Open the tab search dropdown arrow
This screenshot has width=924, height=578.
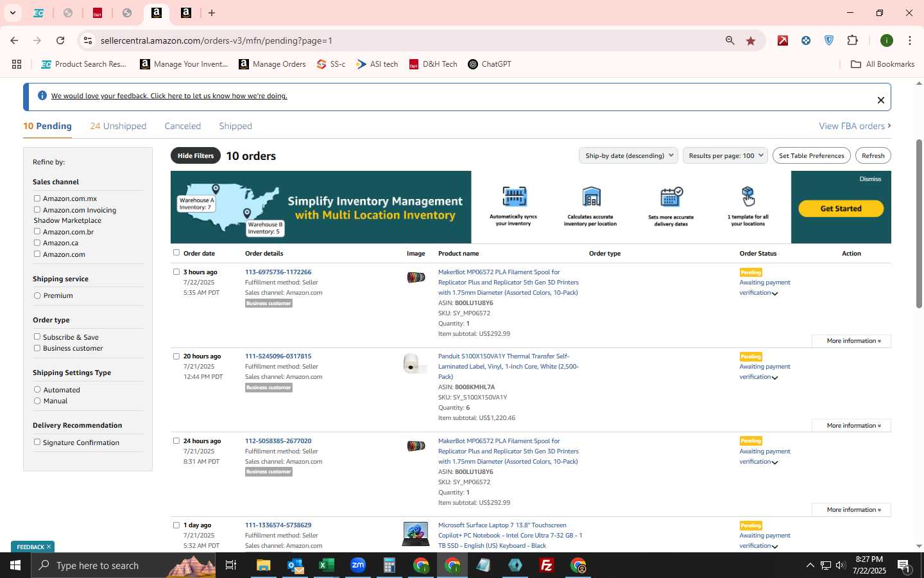click(12, 13)
